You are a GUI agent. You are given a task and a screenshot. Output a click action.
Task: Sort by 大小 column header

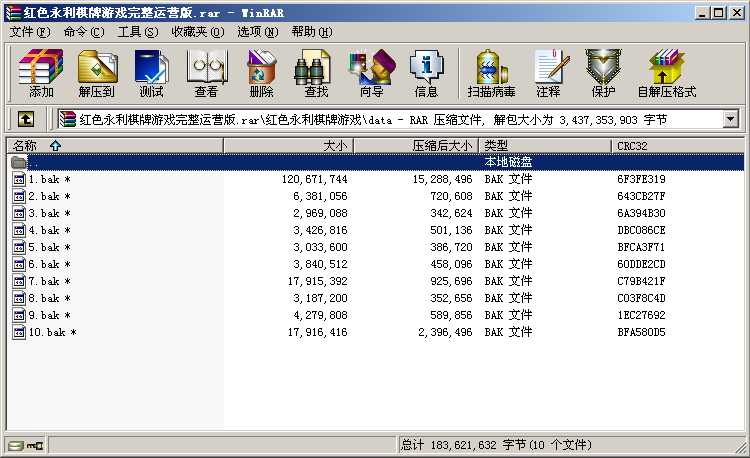coord(288,145)
